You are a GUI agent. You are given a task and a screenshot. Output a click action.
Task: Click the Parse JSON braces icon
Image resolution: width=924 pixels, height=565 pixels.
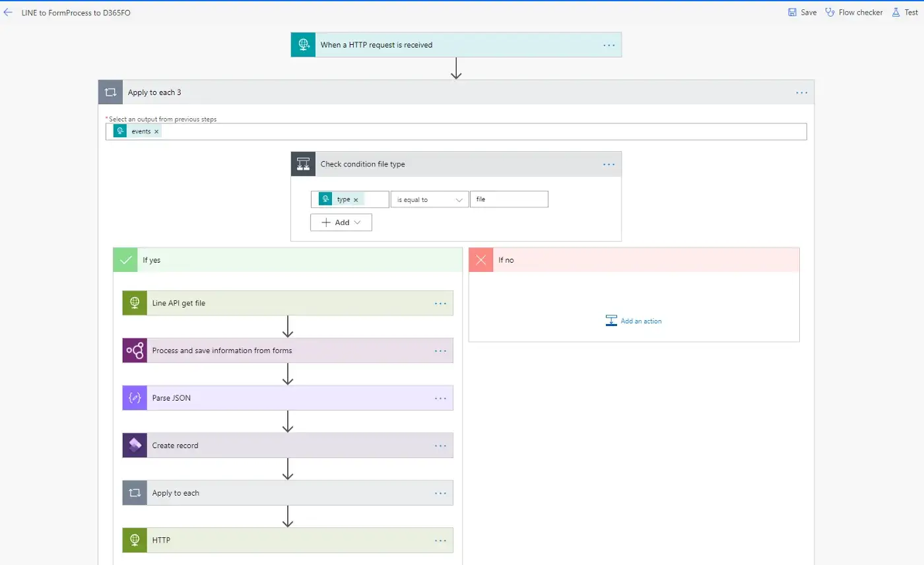(x=135, y=398)
